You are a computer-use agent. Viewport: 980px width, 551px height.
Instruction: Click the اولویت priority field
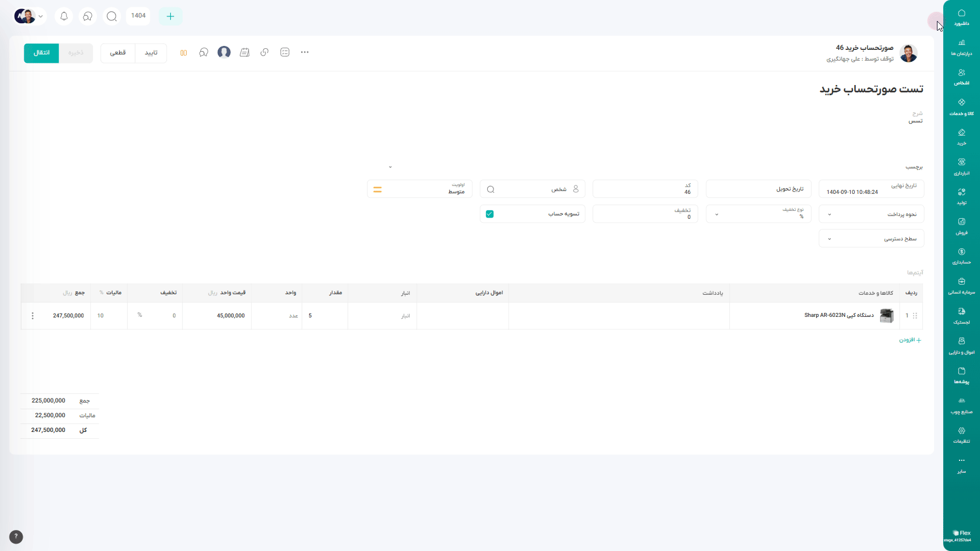pyautogui.click(x=420, y=189)
